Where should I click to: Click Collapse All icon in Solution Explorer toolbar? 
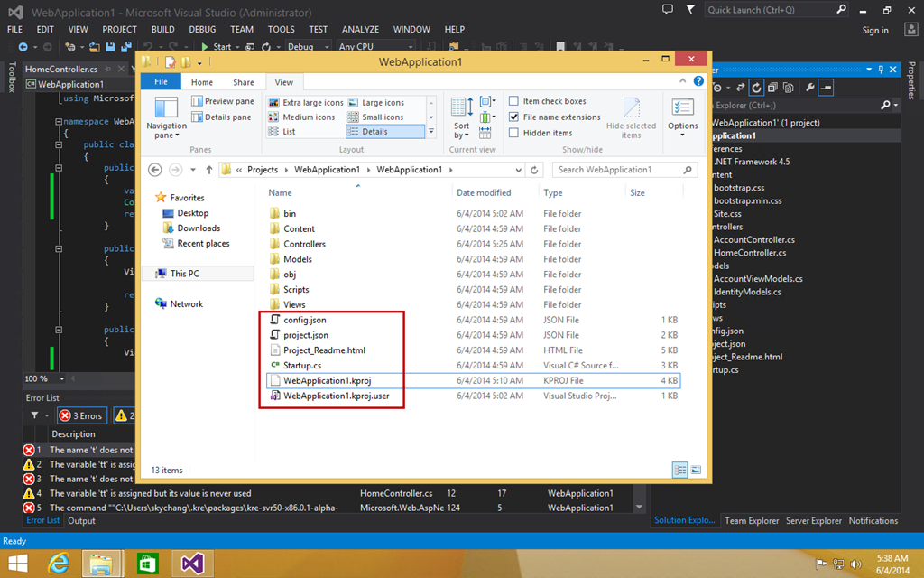pos(772,88)
